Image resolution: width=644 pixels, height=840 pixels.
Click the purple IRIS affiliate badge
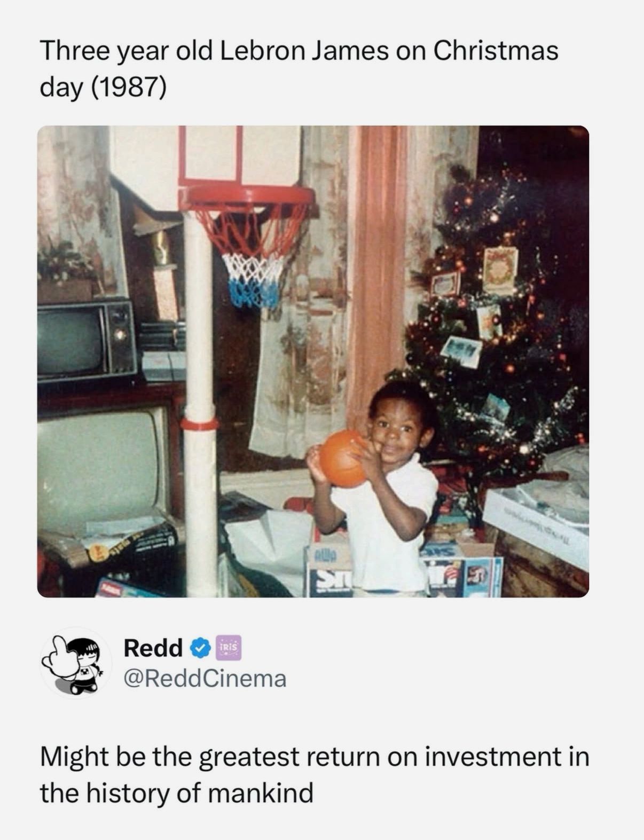pyautogui.click(x=229, y=648)
